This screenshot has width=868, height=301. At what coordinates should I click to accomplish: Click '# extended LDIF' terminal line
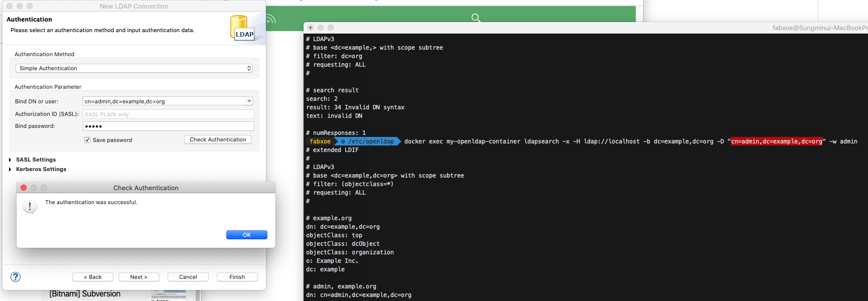click(332, 150)
